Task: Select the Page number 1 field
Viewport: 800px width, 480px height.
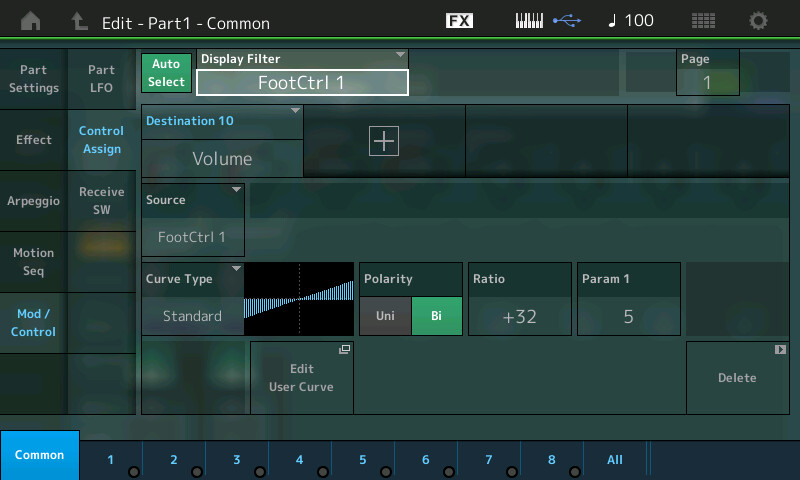Action: [708, 83]
